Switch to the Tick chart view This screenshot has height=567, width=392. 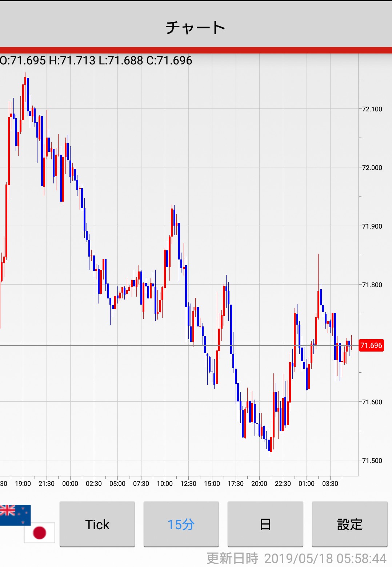[97, 524]
